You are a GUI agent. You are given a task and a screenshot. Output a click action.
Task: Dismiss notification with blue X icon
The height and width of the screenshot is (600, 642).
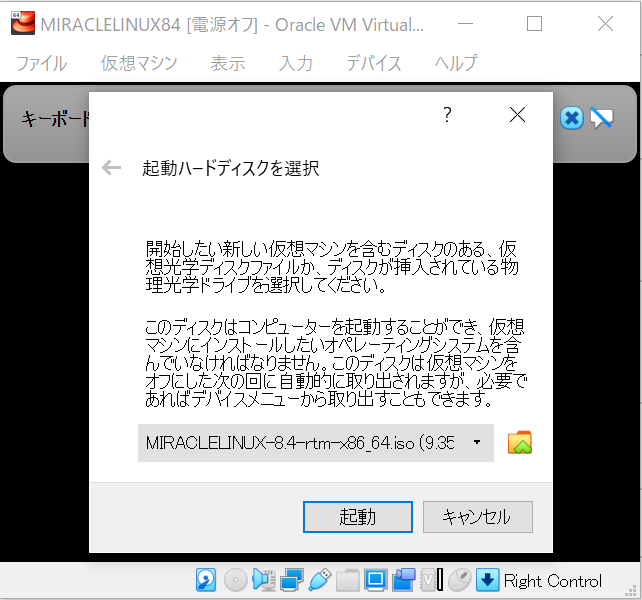pos(571,118)
